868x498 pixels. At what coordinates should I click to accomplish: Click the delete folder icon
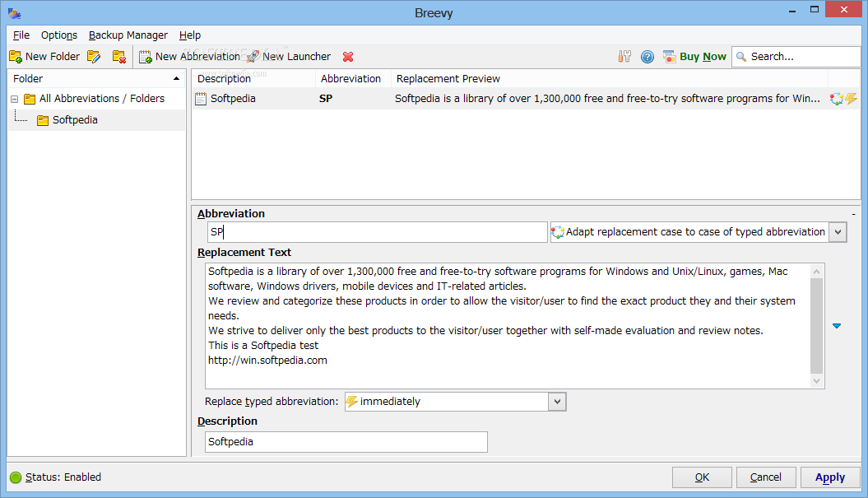(119, 57)
